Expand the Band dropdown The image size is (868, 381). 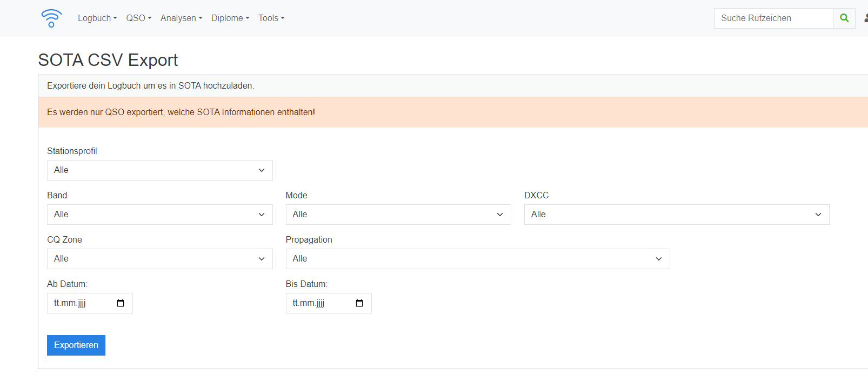pyautogui.click(x=159, y=215)
